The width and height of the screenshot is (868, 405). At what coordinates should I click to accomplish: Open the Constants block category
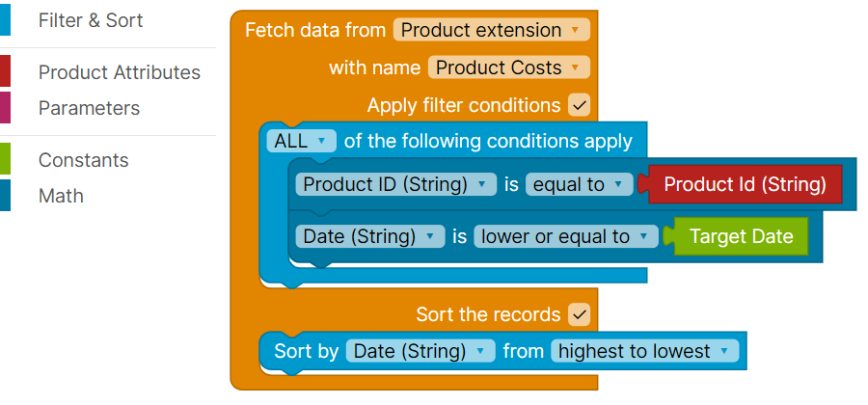point(83,160)
